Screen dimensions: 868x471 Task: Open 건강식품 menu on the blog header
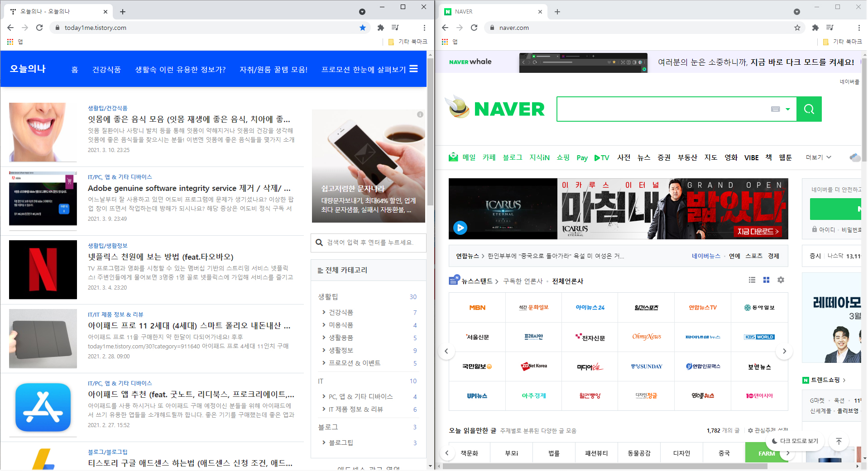pyautogui.click(x=106, y=69)
